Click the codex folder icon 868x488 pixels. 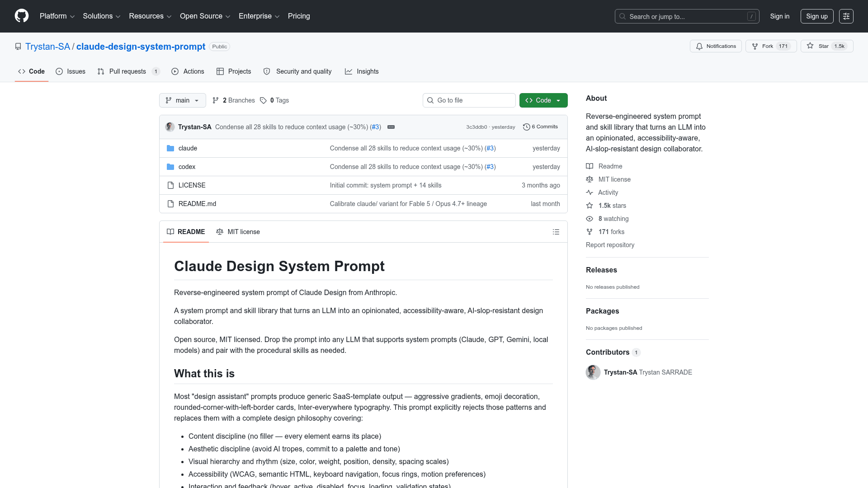click(x=170, y=167)
